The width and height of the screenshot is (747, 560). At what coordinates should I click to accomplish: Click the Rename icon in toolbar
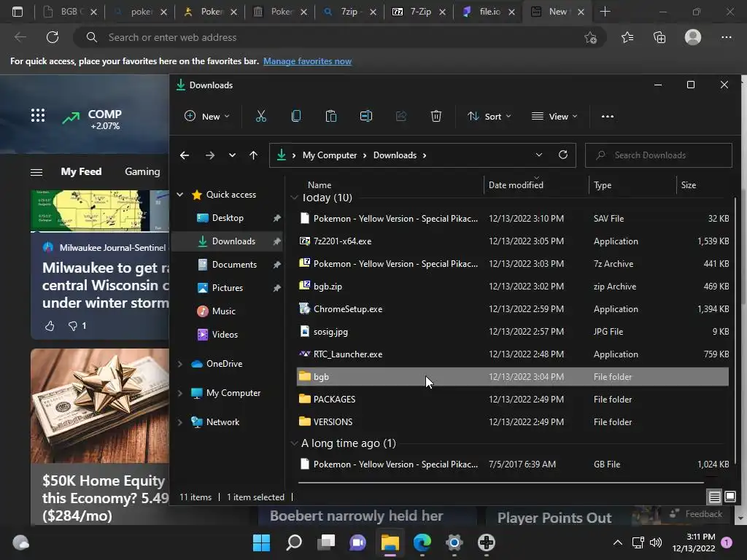[366, 117]
